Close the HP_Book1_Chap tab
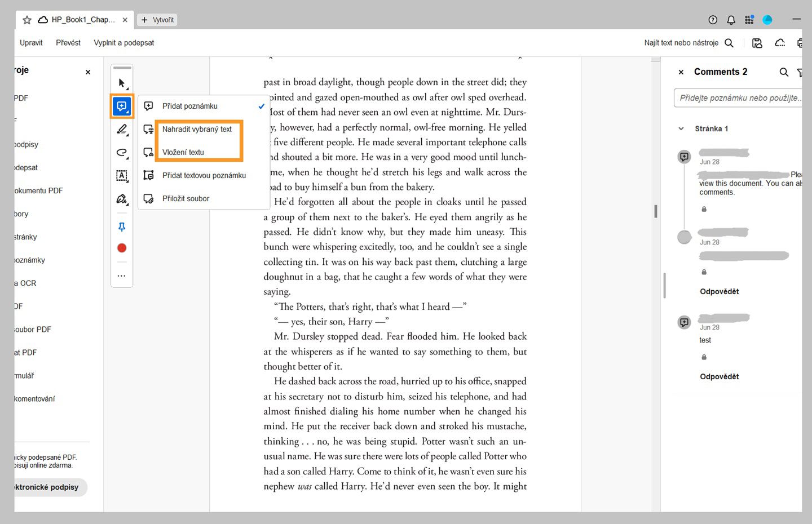 pos(125,20)
